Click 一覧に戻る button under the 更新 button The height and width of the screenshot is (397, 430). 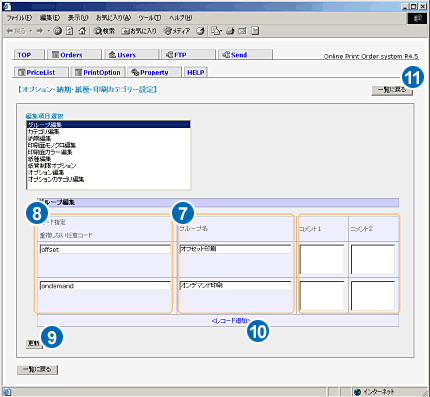click(x=37, y=370)
